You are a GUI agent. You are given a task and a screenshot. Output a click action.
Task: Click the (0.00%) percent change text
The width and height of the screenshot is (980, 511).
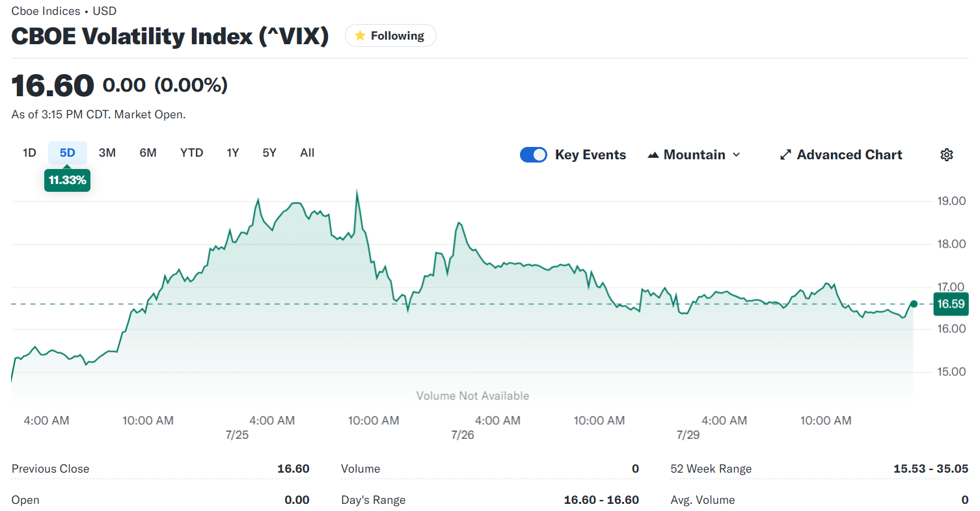click(191, 85)
